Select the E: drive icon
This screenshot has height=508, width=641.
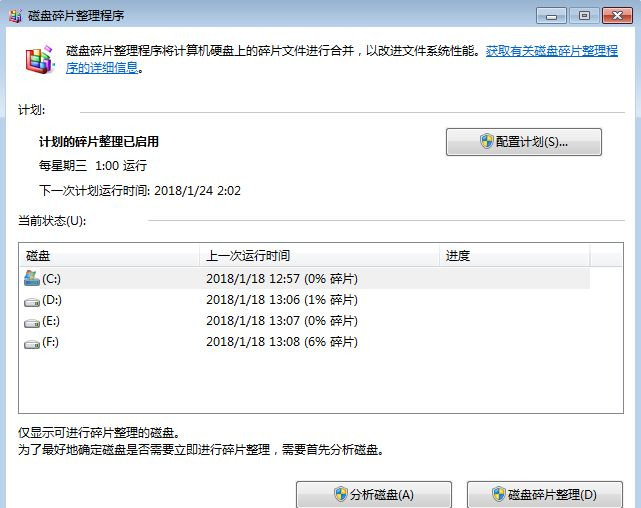point(32,323)
